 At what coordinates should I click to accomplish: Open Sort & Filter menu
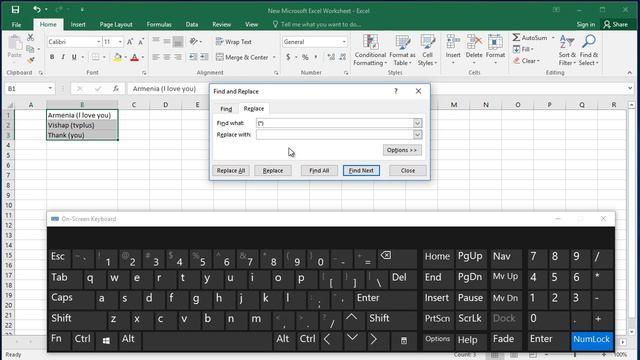[x=567, y=50]
